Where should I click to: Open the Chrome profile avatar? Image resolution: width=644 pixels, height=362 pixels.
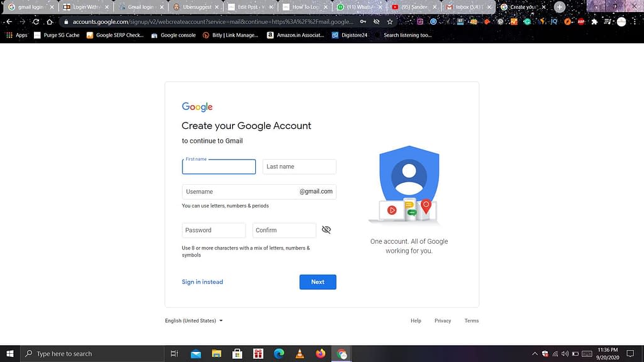621,22
